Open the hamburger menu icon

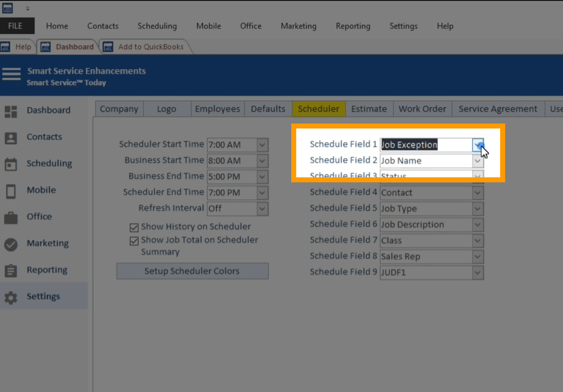pos(11,74)
